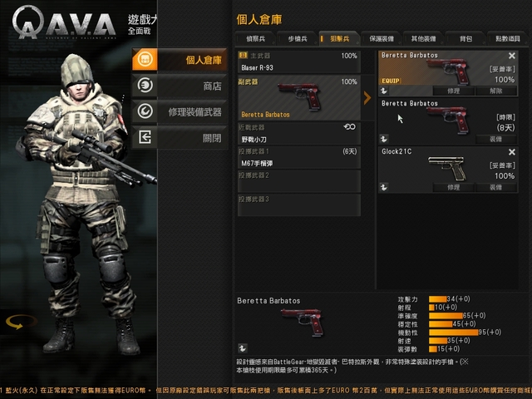The image size is (532, 399).
Task: Click swap icon in weapon detail panel
Action: coord(242,348)
